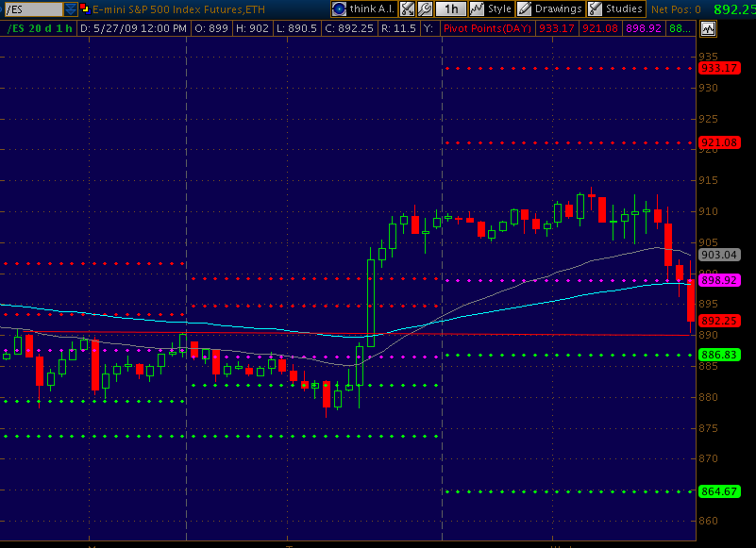Click the green 864.67 price axis label
Viewport: 756px width, 548px height.
click(717, 491)
